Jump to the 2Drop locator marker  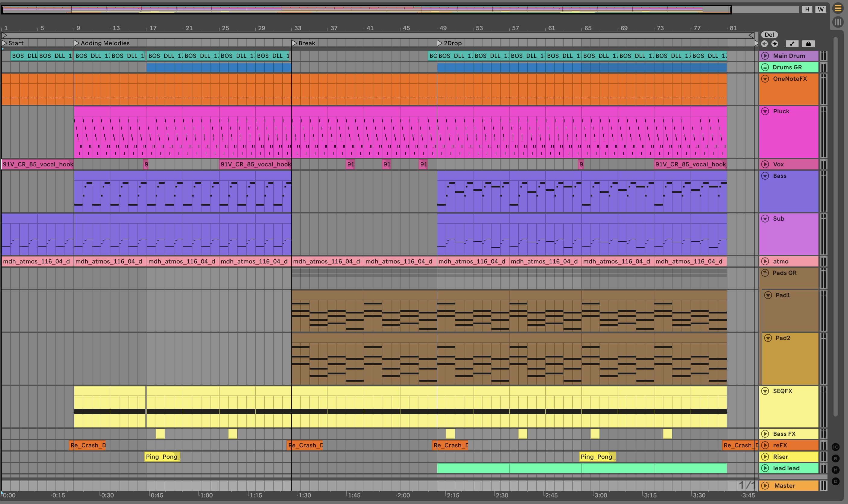(439, 43)
